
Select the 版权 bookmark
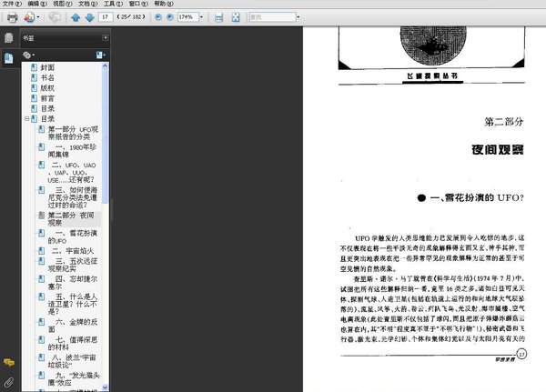pyautogui.click(x=47, y=88)
